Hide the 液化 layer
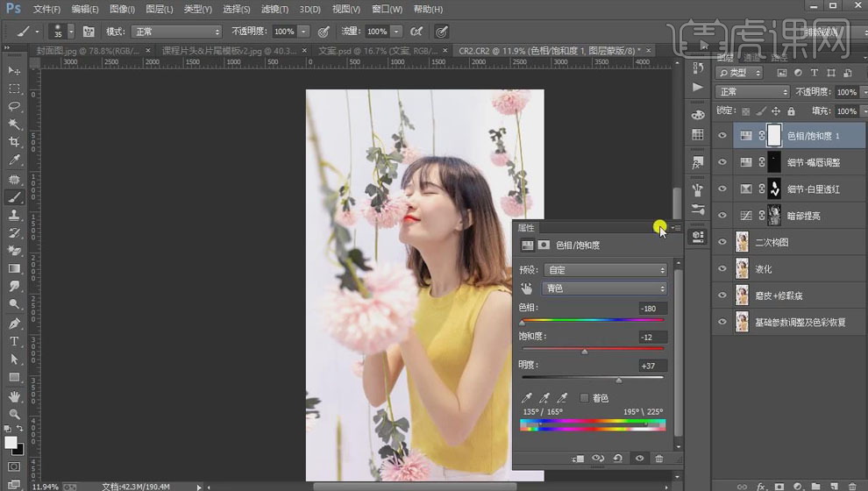 pos(722,269)
